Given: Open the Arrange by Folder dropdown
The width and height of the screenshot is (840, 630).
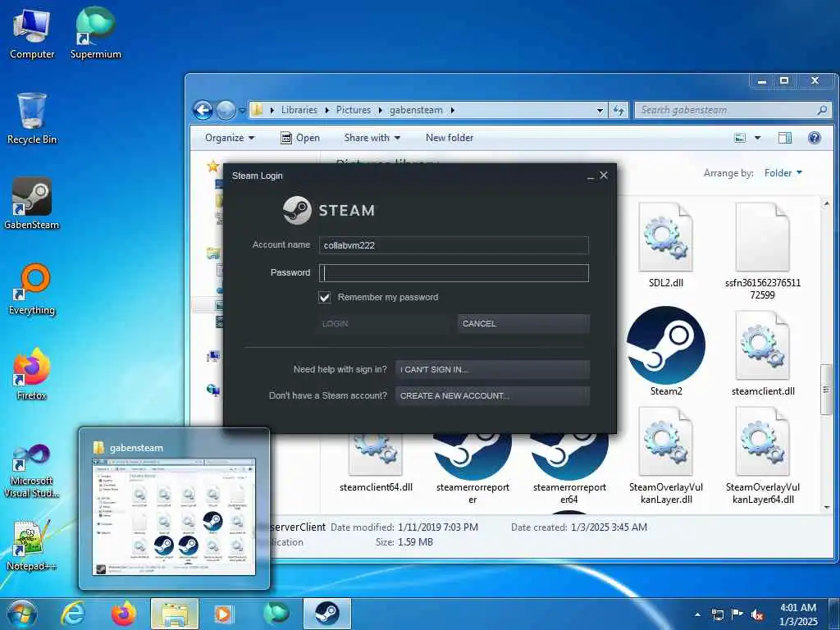Looking at the screenshot, I should pos(783,173).
